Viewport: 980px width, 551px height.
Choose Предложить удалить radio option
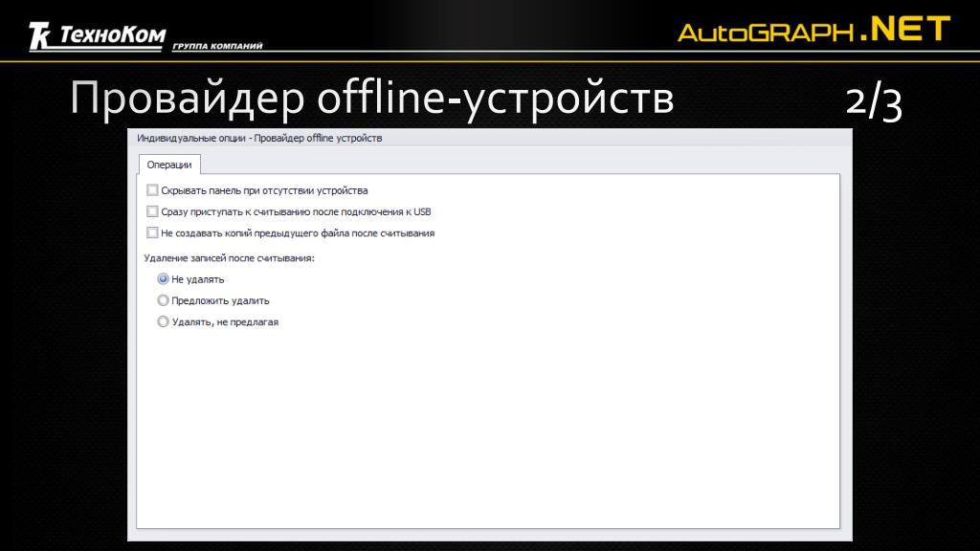(x=163, y=299)
